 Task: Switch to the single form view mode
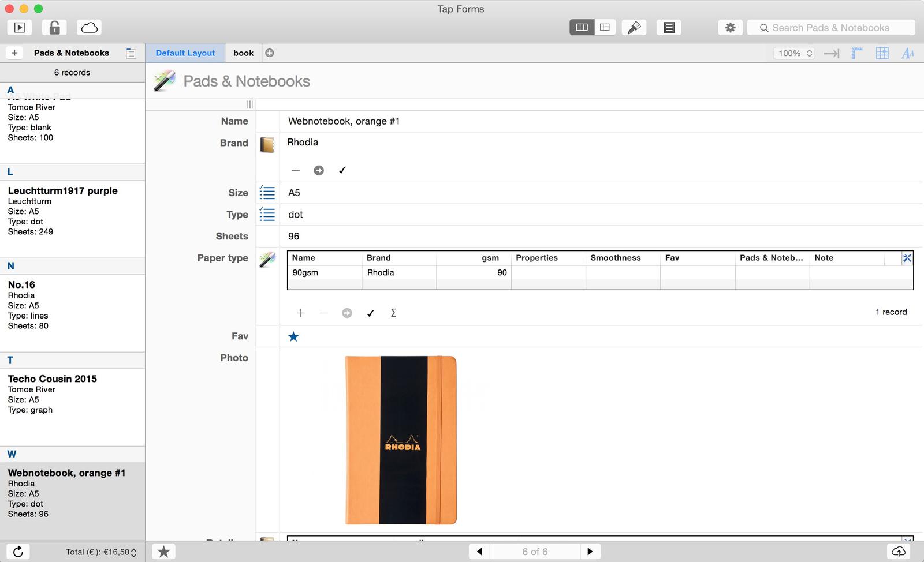tap(605, 27)
